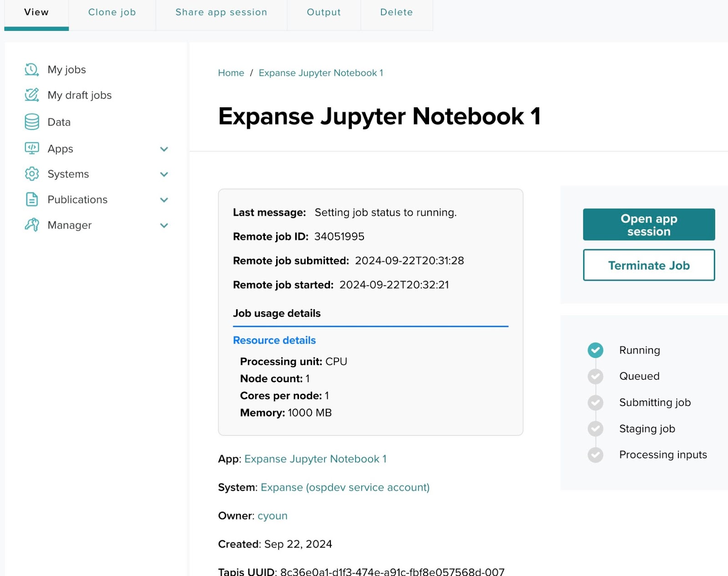This screenshot has height=576, width=728.
Task: Click the Apps monitor icon
Action: pos(31,148)
